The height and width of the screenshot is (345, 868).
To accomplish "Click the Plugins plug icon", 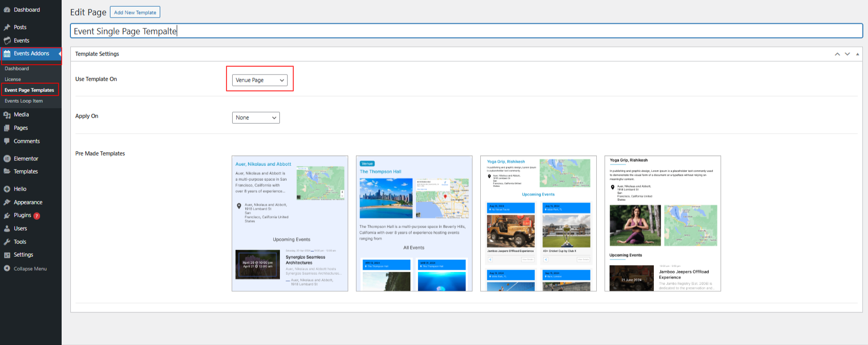I will (7, 216).
